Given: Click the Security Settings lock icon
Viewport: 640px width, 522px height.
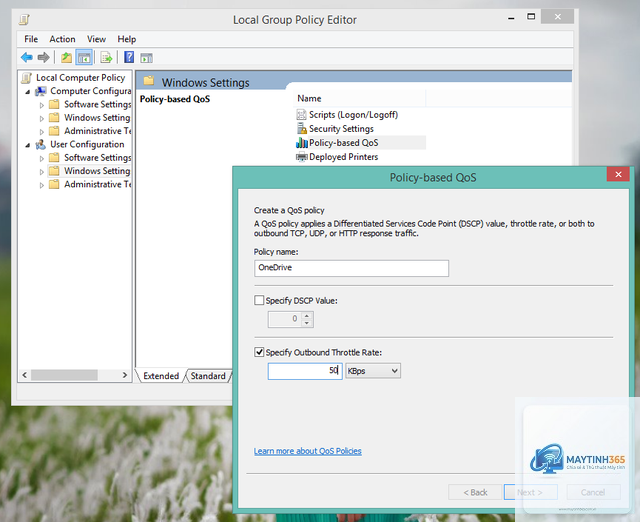Looking at the screenshot, I should tap(302, 129).
